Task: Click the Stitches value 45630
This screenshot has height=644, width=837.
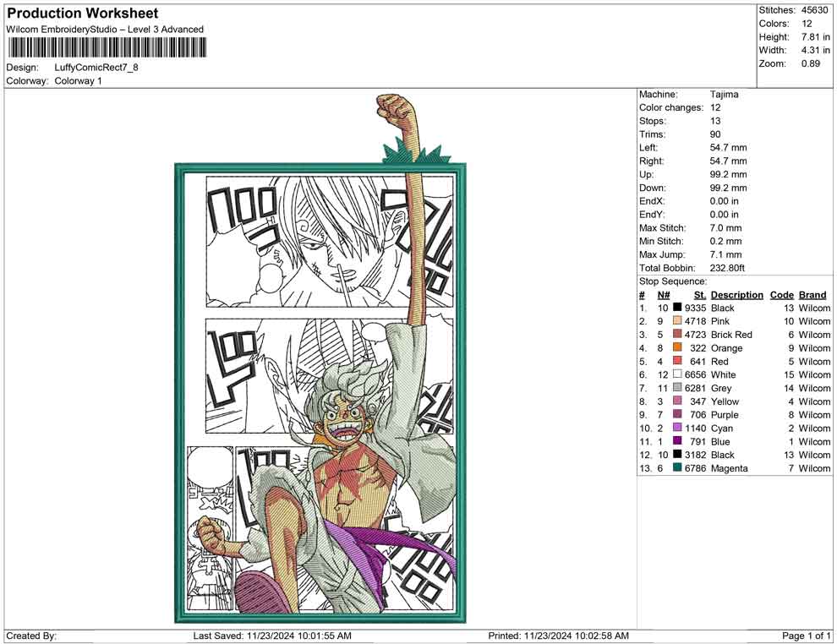Action: [814, 10]
